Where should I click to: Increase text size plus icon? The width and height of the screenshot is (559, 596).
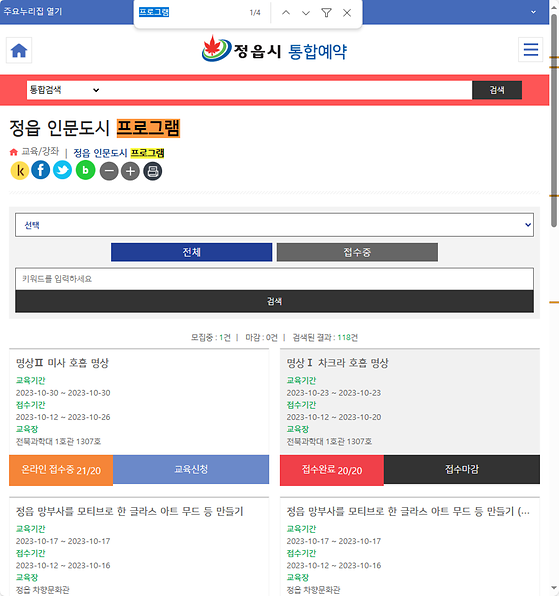pyautogui.click(x=130, y=171)
